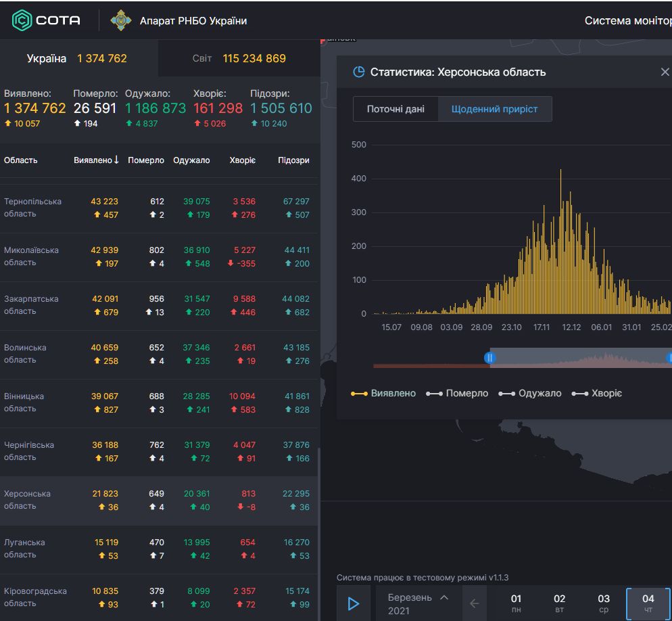672x621 pixels.
Task: Toggle the Хворіє chart series
Action: [x=596, y=393]
